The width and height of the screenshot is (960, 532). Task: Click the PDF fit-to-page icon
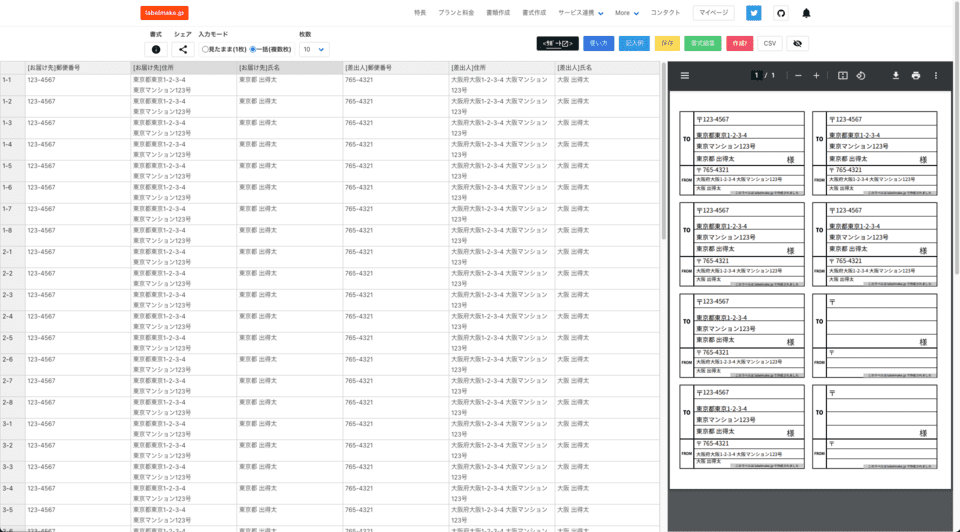[842, 75]
